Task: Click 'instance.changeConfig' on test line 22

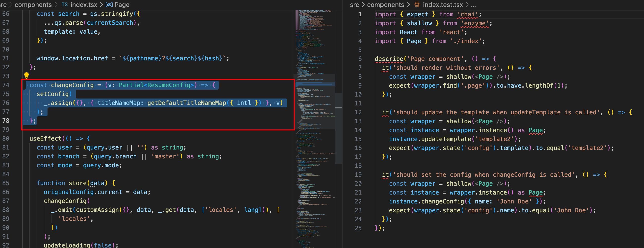Action: pyautogui.click(x=426, y=201)
